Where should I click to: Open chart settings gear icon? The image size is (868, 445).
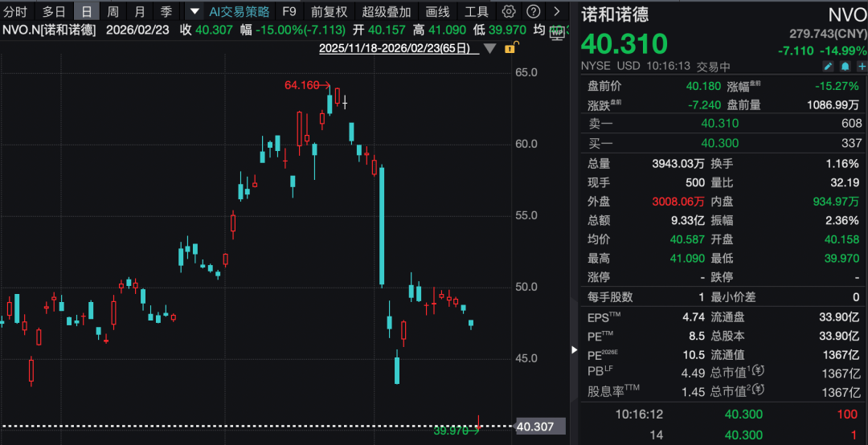[508, 11]
